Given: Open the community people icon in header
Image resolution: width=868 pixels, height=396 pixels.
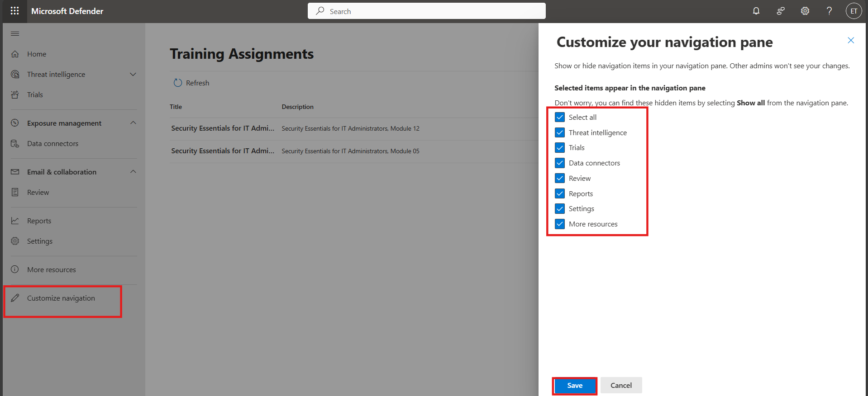Looking at the screenshot, I should [x=781, y=11].
